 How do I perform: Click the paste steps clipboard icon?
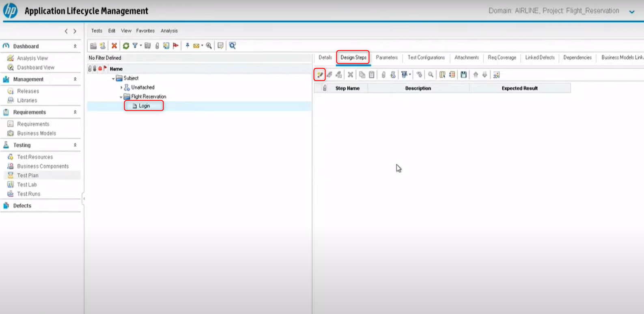[371, 75]
